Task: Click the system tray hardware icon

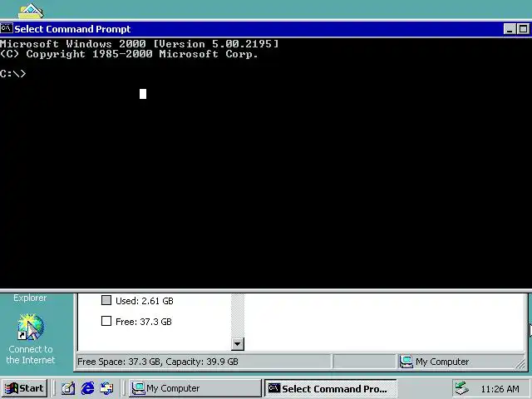Action: coord(462,388)
